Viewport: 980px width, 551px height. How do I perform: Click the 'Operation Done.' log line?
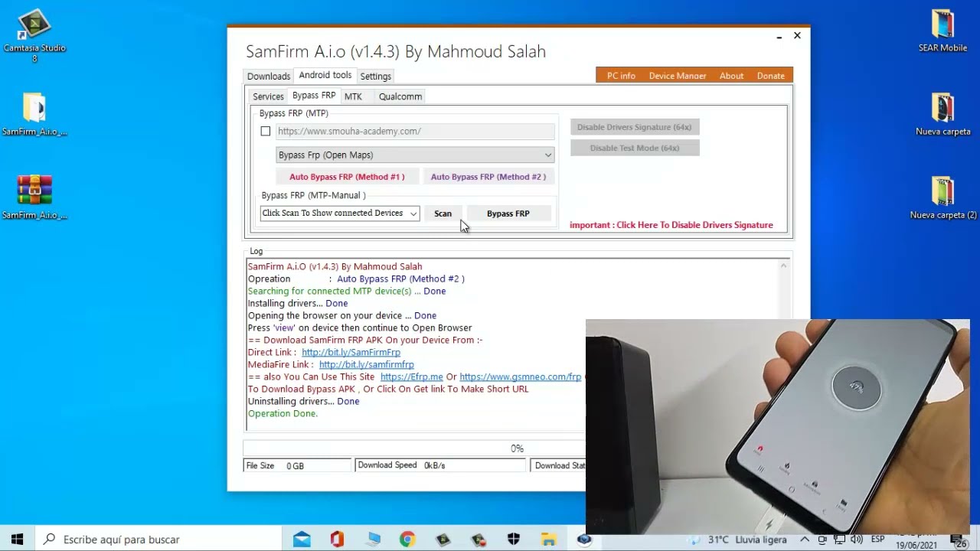tap(283, 414)
